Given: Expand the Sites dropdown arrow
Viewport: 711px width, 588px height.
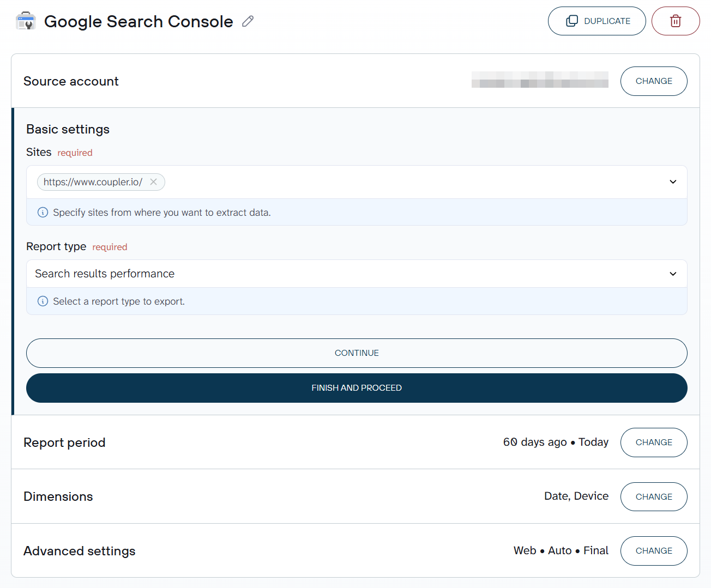Looking at the screenshot, I should [x=673, y=182].
